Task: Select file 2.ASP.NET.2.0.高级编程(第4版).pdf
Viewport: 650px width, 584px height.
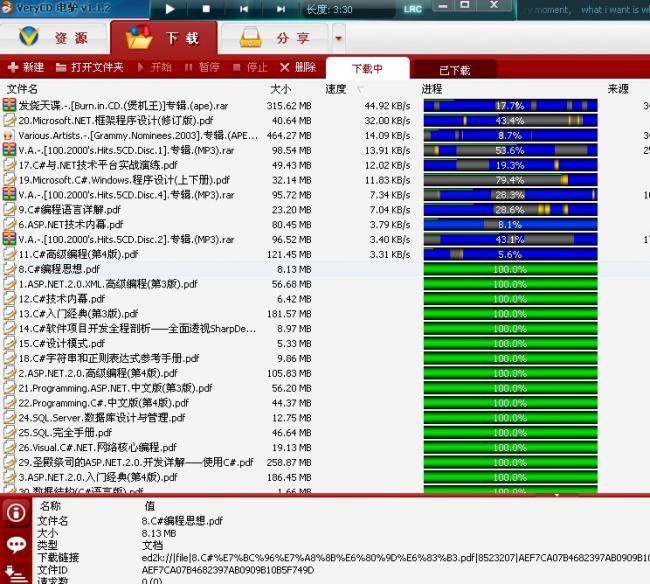Action: point(98,373)
